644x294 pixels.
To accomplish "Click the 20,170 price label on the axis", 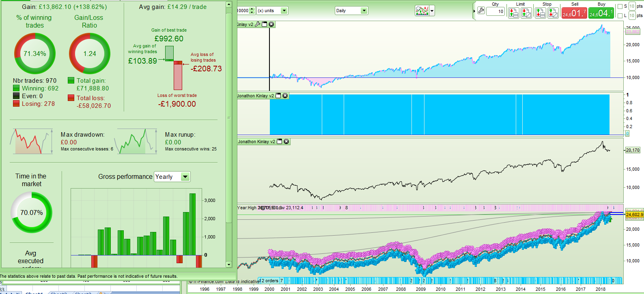I will click(633, 150).
